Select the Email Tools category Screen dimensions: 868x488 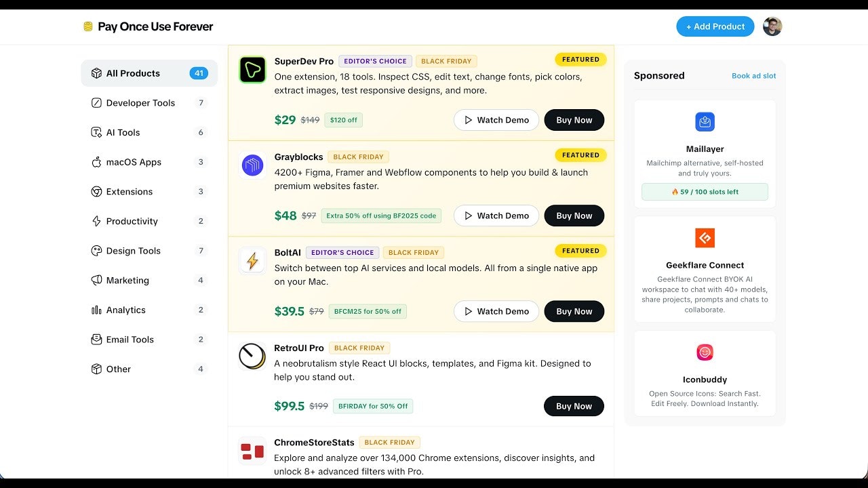pos(149,340)
